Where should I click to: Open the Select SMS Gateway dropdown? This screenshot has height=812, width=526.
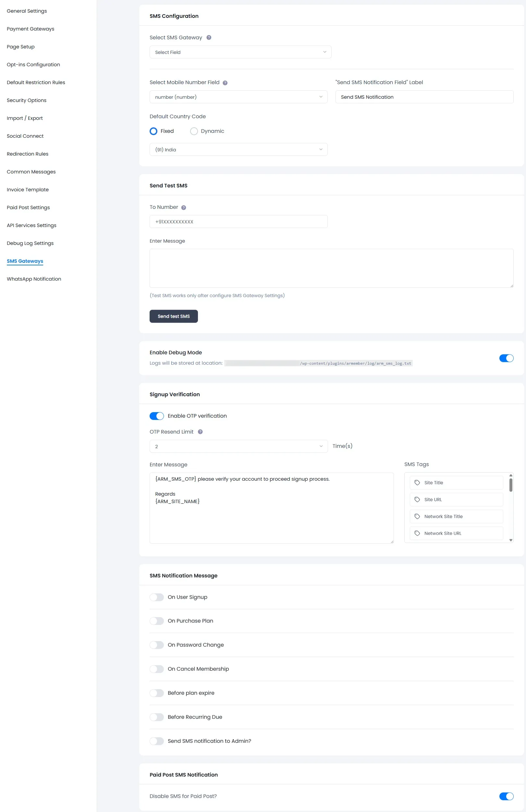pyautogui.click(x=240, y=52)
